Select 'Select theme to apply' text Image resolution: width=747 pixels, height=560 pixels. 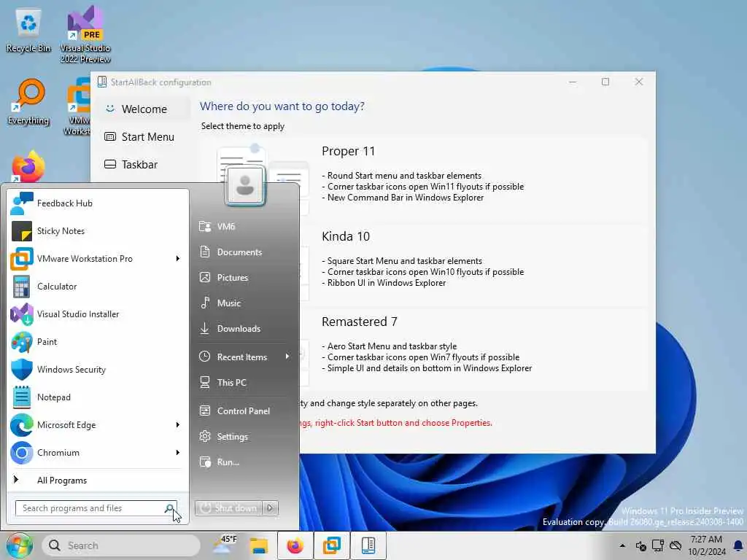242,126
